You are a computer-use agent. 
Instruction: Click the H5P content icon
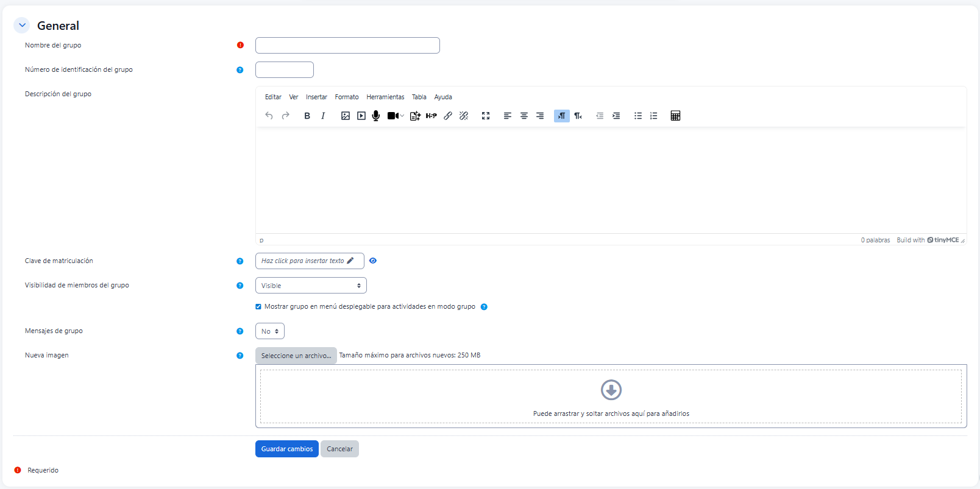(x=431, y=116)
